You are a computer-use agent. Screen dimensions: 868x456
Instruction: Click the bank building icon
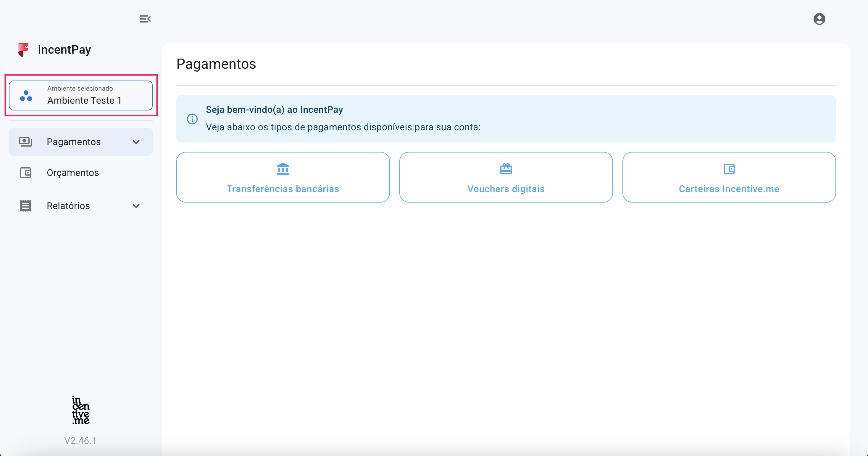click(283, 169)
